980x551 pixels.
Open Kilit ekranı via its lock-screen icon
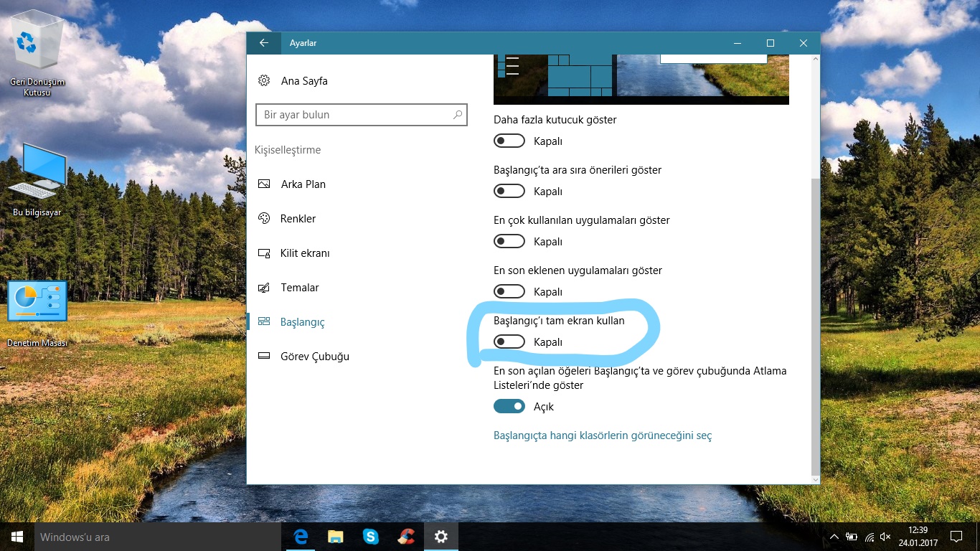tap(264, 253)
